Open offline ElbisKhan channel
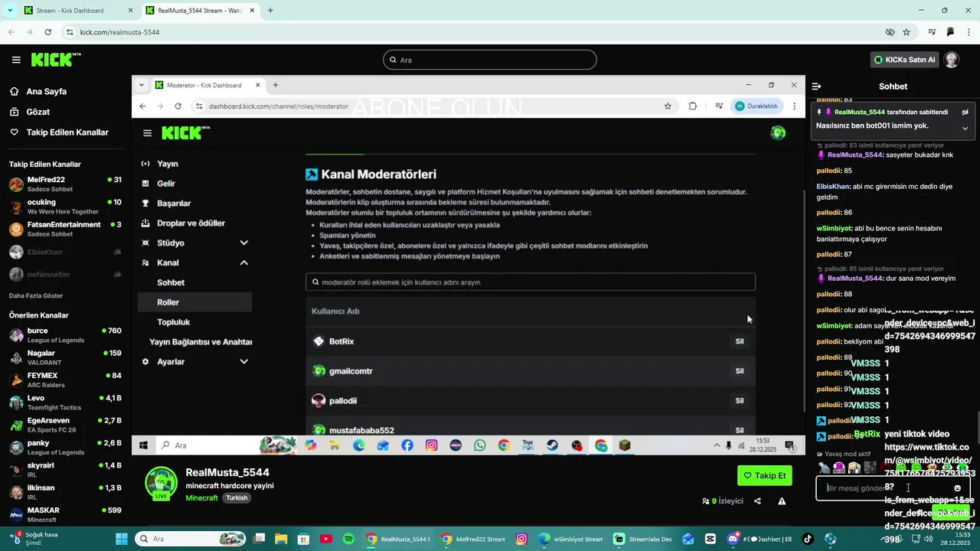This screenshot has height=551, width=980. point(65,252)
